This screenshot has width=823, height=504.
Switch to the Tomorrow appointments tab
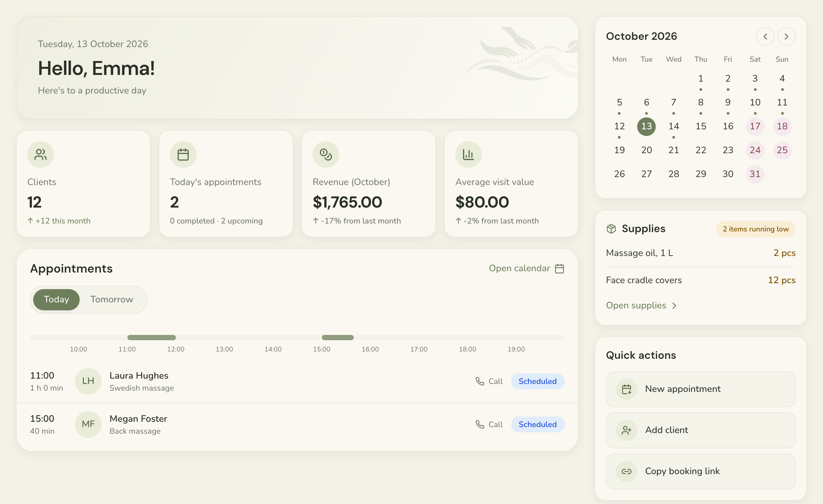112,299
